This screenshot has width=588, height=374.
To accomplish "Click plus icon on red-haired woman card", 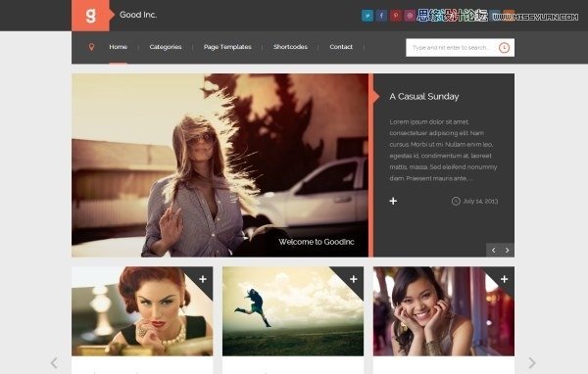I will tap(203, 279).
